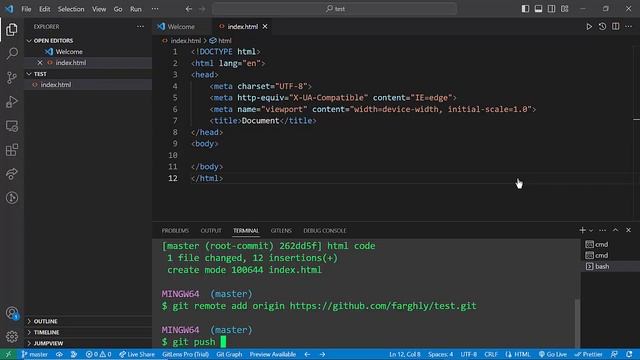Toggle secondary side bar visibility
Image resolution: width=640 pixels, height=360 pixels.
coord(551,9)
